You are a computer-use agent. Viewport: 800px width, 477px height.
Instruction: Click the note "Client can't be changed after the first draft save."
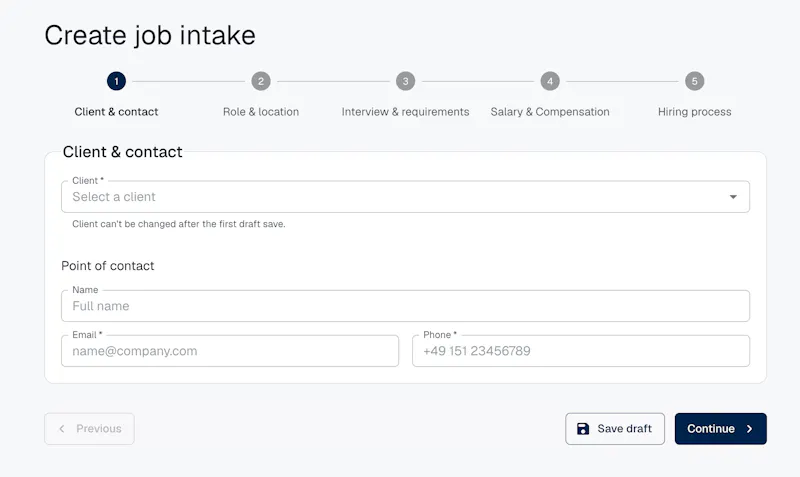[179, 224]
